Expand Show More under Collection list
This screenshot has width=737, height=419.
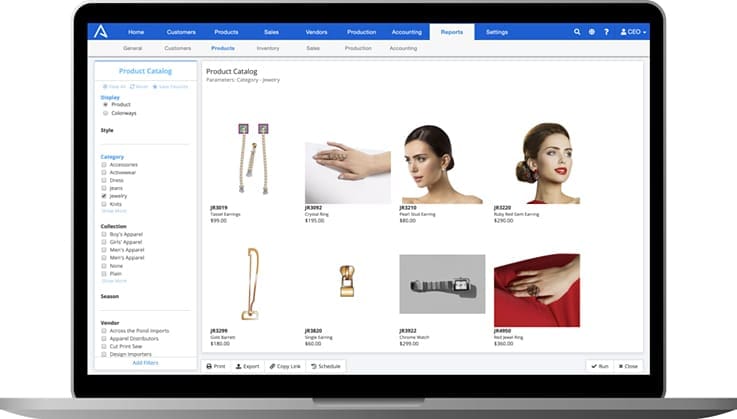114,281
